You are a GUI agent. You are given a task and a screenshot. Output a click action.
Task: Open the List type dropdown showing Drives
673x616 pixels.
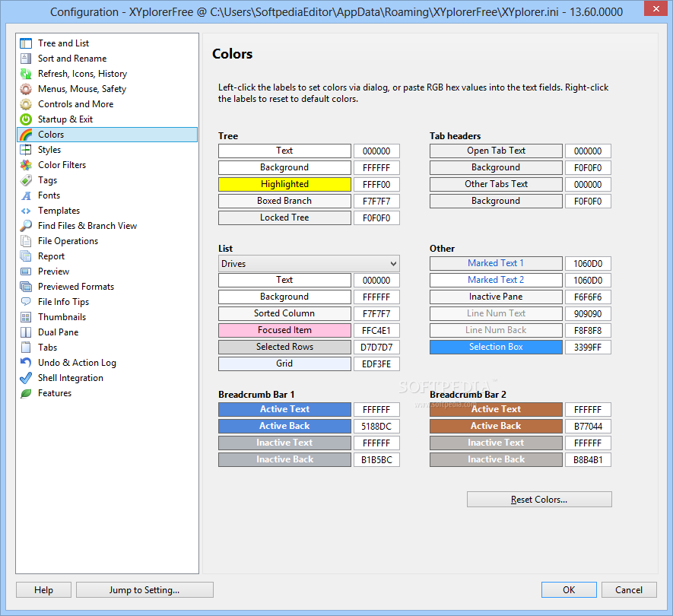pyautogui.click(x=309, y=264)
